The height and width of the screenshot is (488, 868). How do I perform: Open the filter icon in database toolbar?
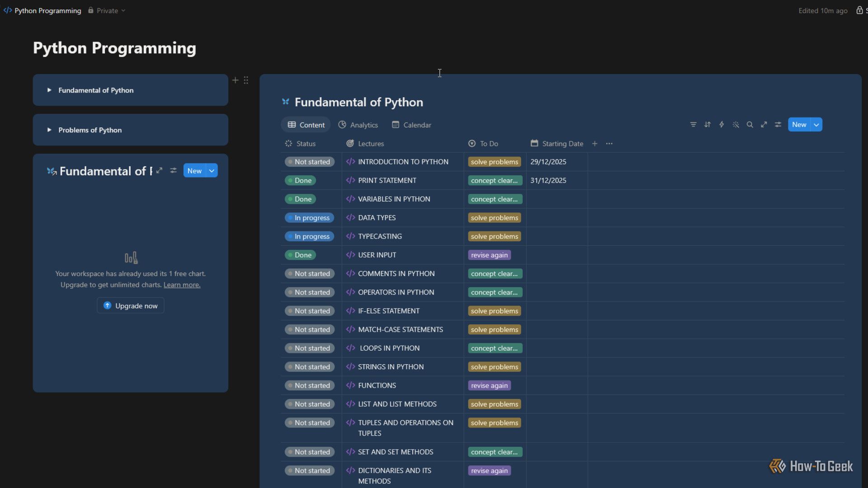click(693, 125)
